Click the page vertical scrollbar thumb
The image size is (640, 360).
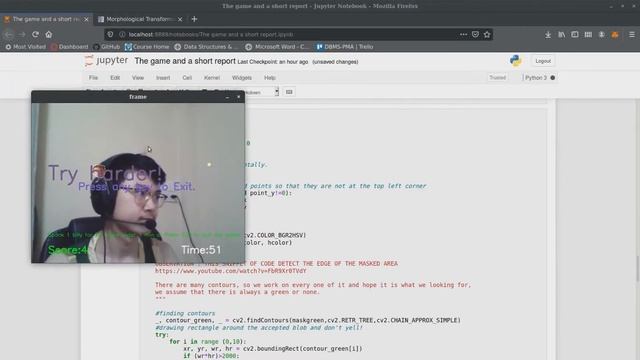coord(637,269)
